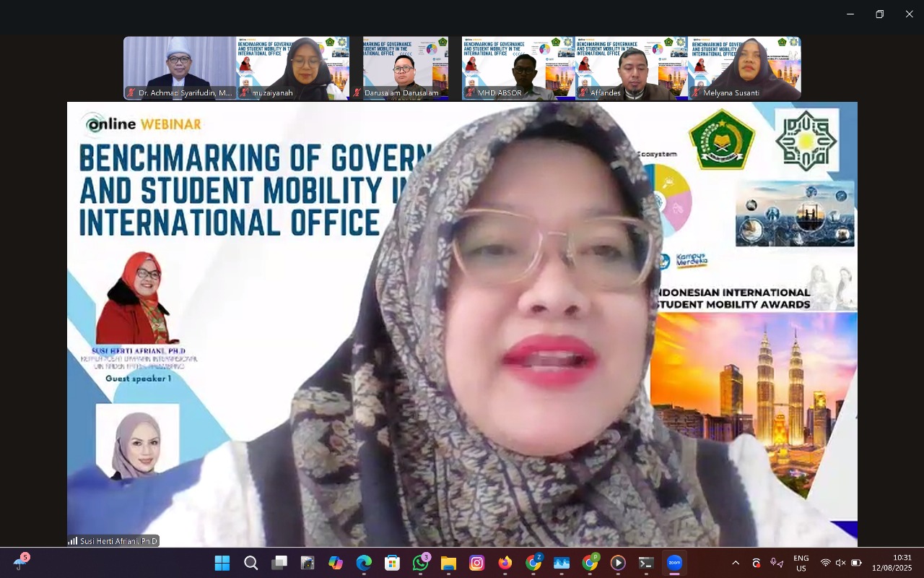
Task: Toggle the muted speaker volume icon
Action: (x=841, y=563)
